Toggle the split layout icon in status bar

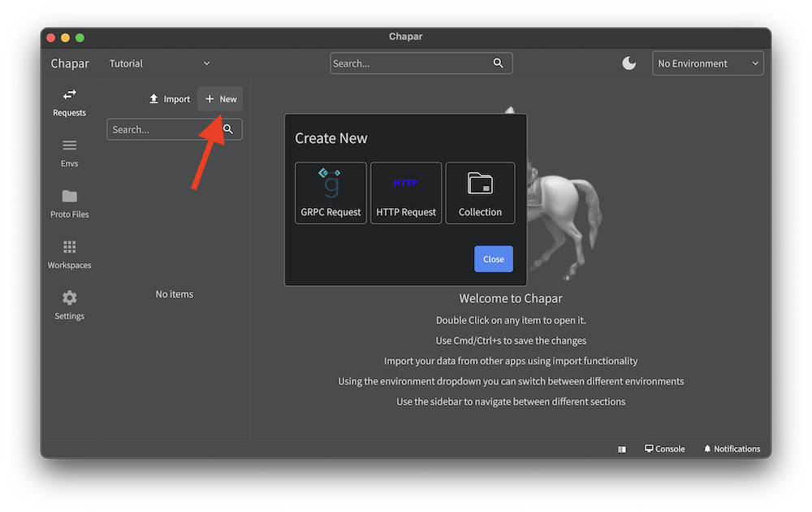[x=622, y=449]
